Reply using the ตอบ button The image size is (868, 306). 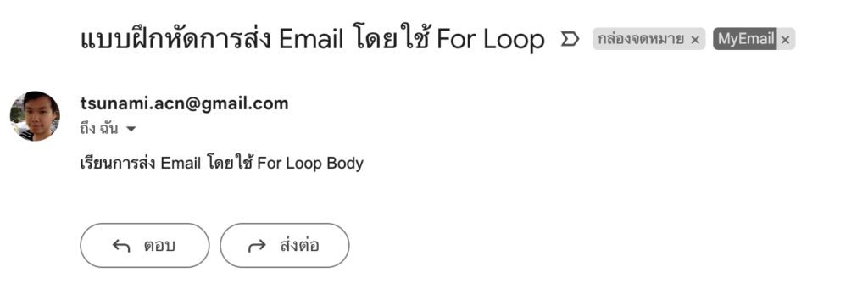point(144,246)
